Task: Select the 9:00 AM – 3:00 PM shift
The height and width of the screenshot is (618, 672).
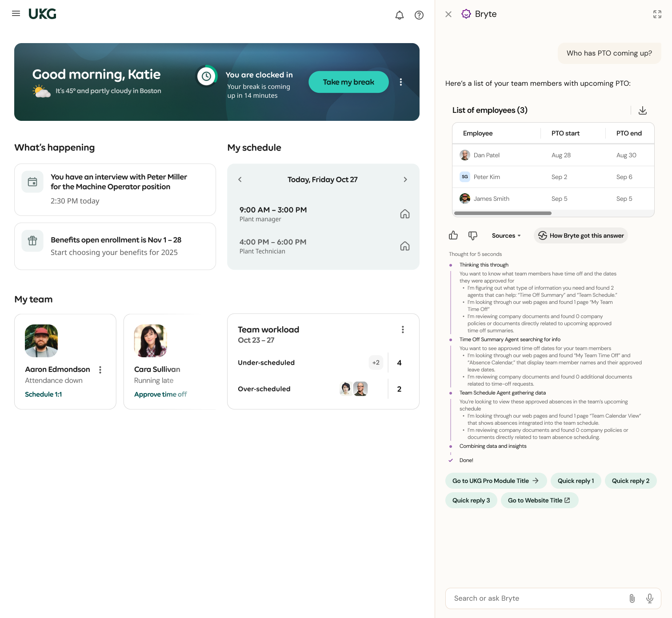Action: pyautogui.click(x=324, y=214)
